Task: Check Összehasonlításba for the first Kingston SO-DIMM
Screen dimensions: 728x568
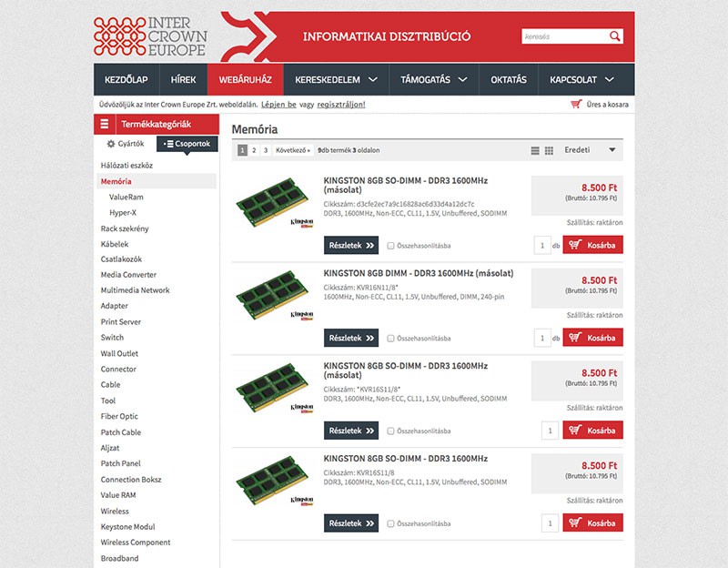Action: tap(390, 246)
